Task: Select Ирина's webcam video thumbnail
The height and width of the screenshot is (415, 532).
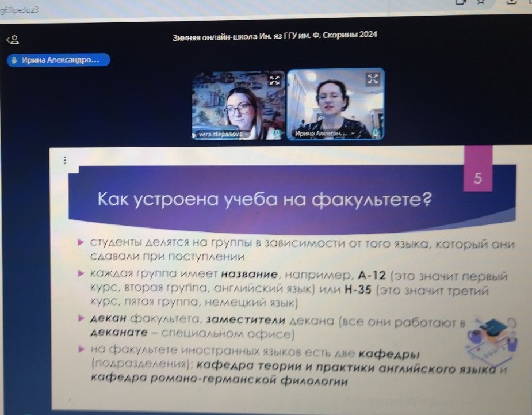Action: (x=335, y=104)
